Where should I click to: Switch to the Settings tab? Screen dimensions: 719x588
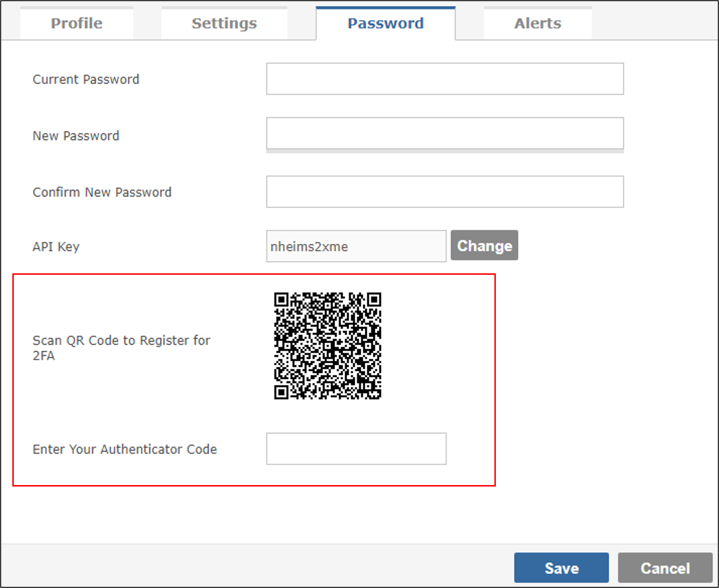click(224, 23)
